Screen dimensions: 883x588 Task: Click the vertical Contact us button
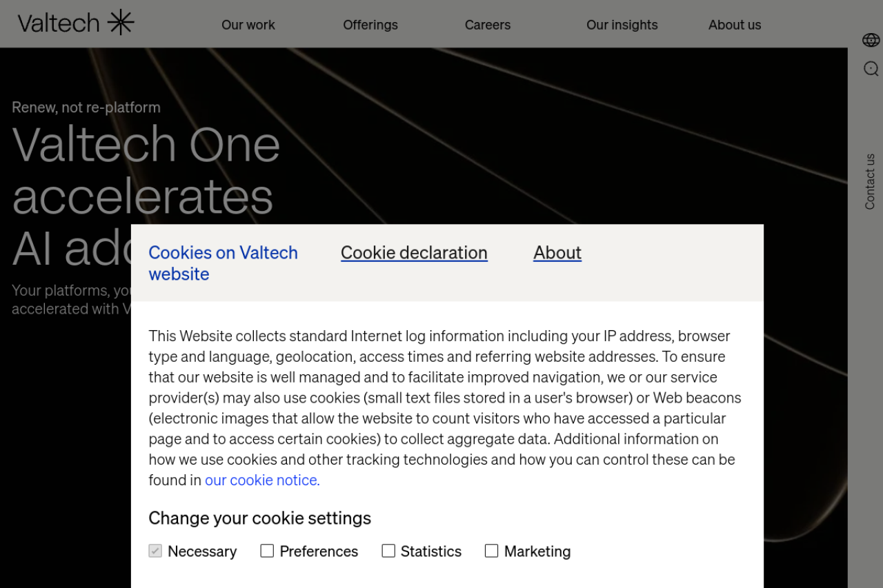pyautogui.click(x=870, y=181)
